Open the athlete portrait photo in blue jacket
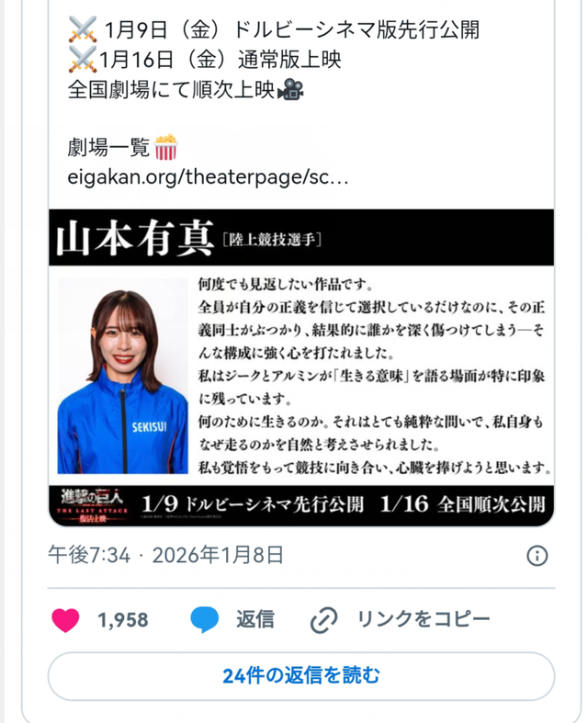This screenshot has width=588, height=723. [123, 376]
